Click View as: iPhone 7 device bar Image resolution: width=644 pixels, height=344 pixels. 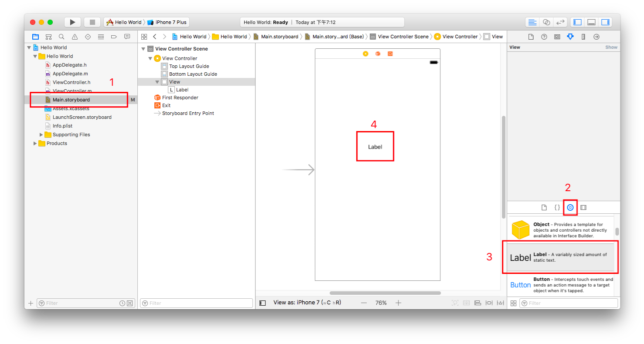click(x=307, y=303)
